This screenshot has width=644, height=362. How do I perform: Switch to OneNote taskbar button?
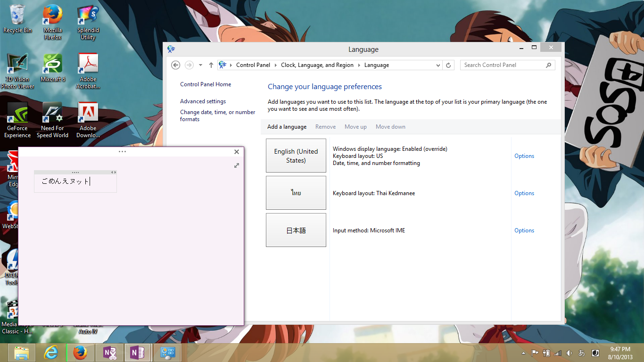pyautogui.click(x=138, y=353)
